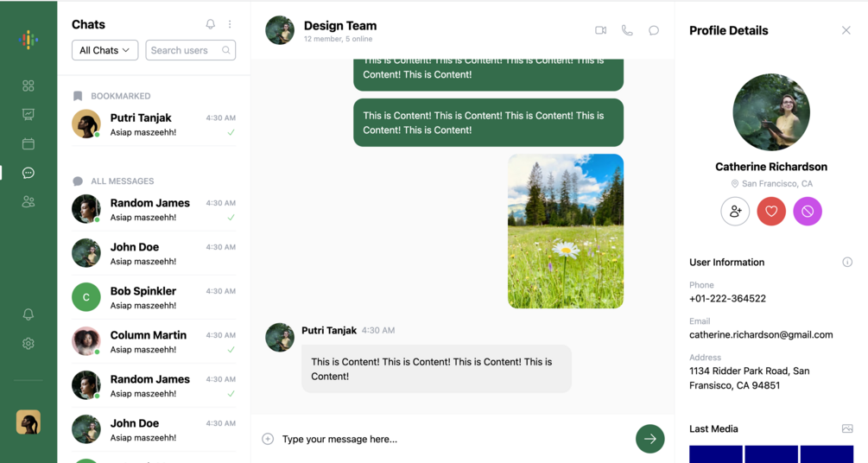Start a voice call via phone icon
Screen dimensions: 868x463
click(x=627, y=30)
